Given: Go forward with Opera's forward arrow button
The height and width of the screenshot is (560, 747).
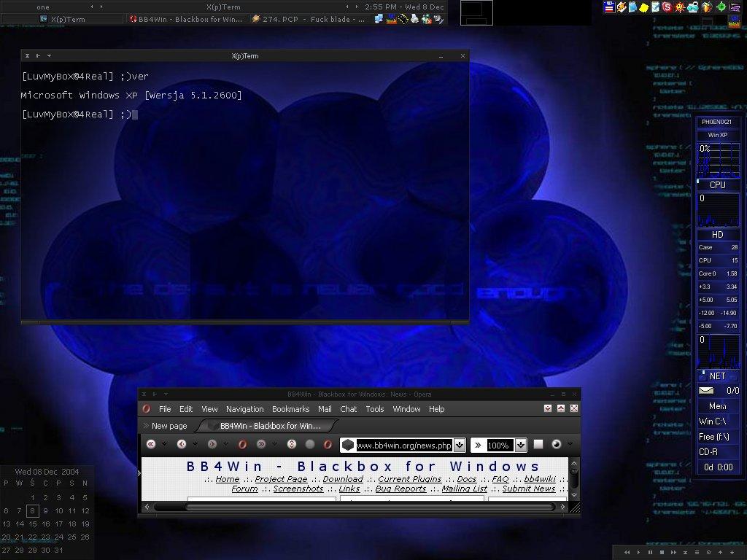Looking at the screenshot, I should [212, 444].
